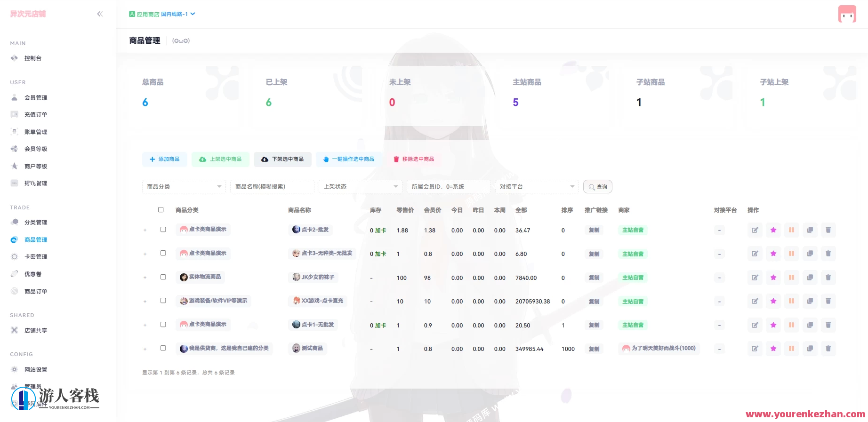Edit the XX游戏-点卡直充 product

point(755,301)
